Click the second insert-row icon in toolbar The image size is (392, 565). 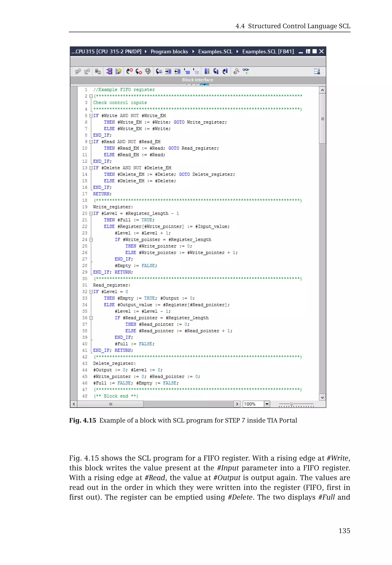(x=87, y=71)
